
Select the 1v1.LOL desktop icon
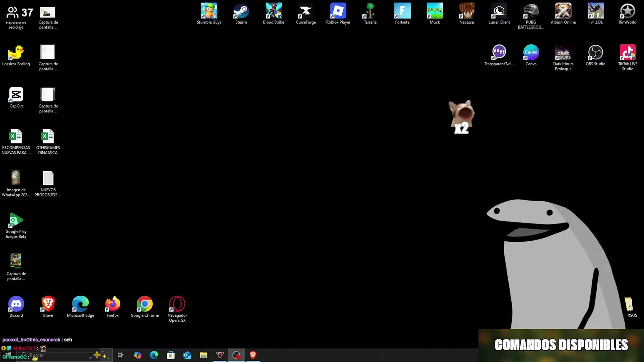pyautogui.click(x=595, y=14)
